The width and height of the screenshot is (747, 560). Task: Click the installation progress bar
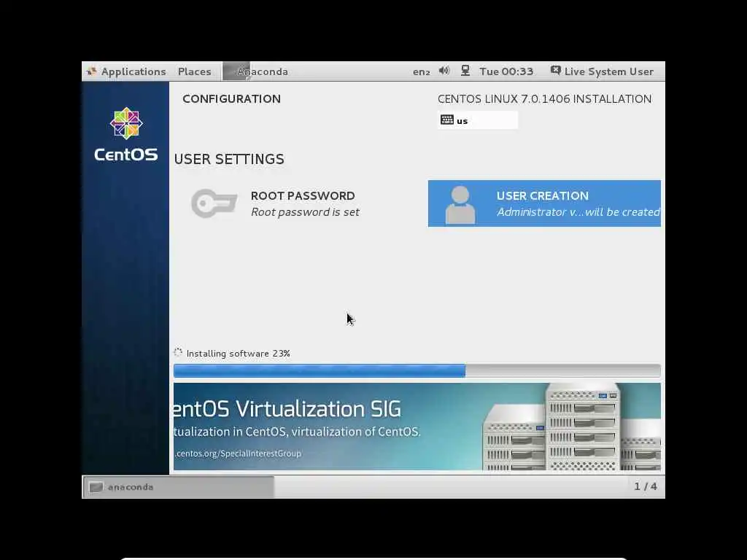[417, 370]
